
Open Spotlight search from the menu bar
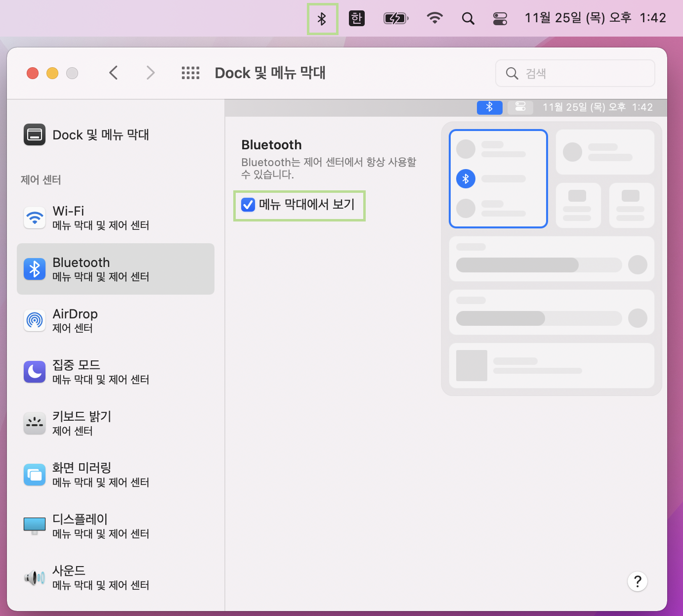(x=468, y=19)
